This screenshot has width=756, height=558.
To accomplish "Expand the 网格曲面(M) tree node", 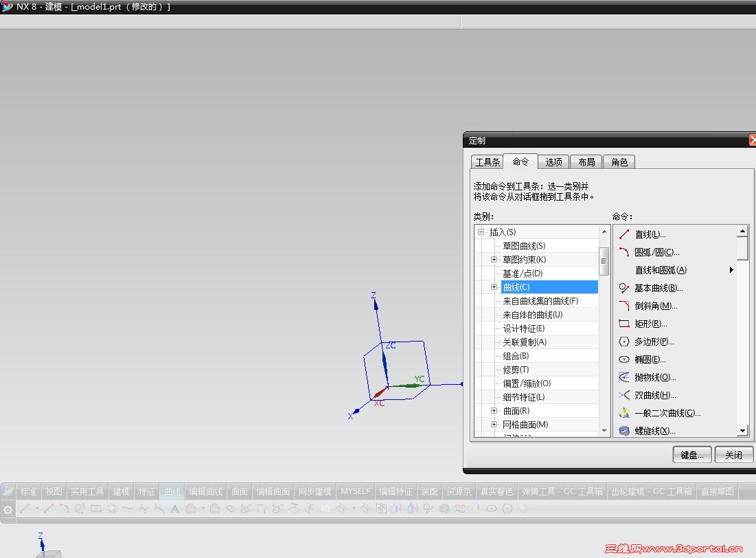I will tap(494, 425).
